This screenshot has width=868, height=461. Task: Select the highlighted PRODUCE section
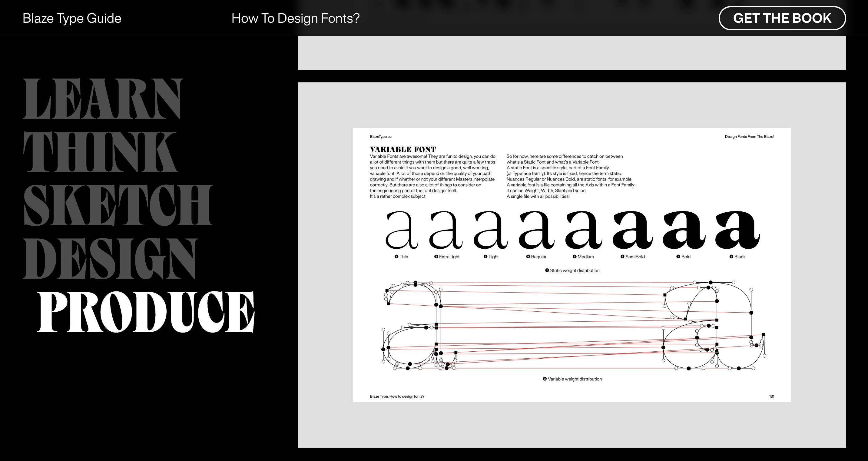tap(146, 312)
